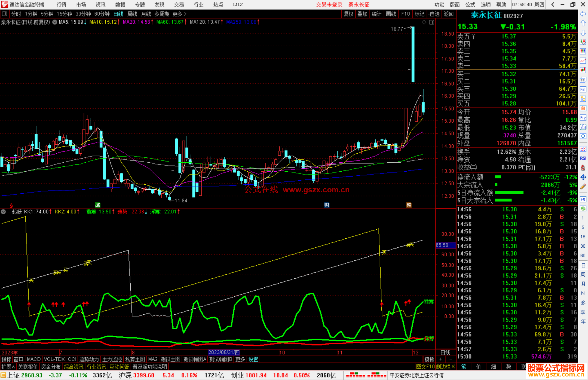The width and height of the screenshot is (588, 380).
Task: Click the 5日净流入额 green bar
Action: [x=509, y=193]
